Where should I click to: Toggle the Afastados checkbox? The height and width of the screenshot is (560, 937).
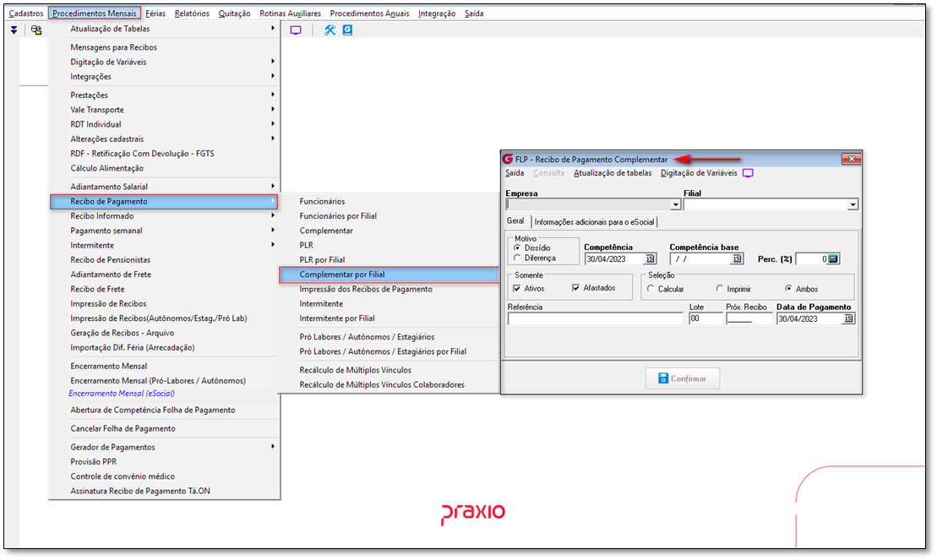[x=575, y=288]
